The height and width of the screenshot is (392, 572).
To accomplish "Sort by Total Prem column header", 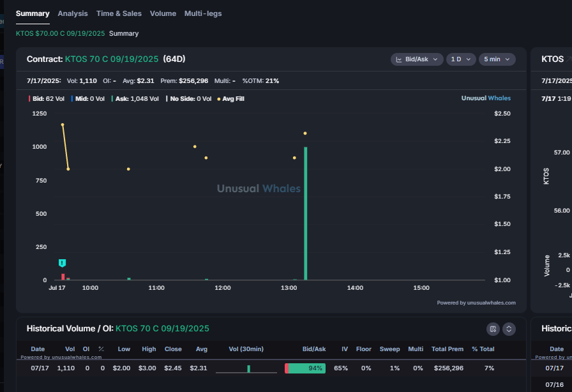I will [448, 349].
